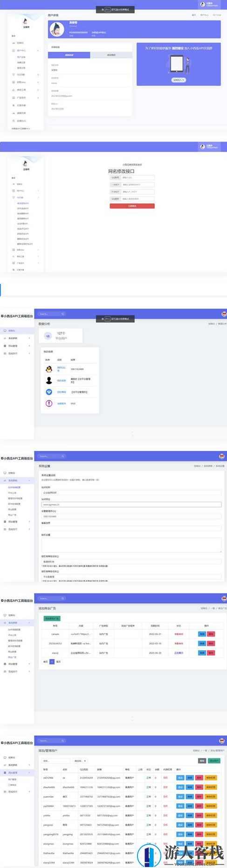The width and height of the screenshot is (227, 868).
Task: Click the top-right account avatar on 用户详情 page
Action: (203, 4)
